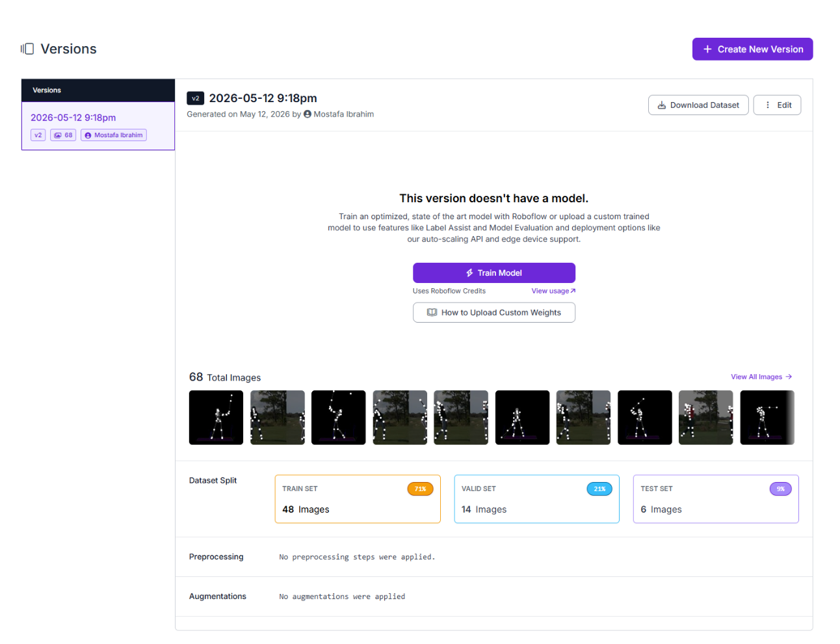The width and height of the screenshot is (840, 644).
Task: Open the Edit options menu
Action: click(777, 105)
